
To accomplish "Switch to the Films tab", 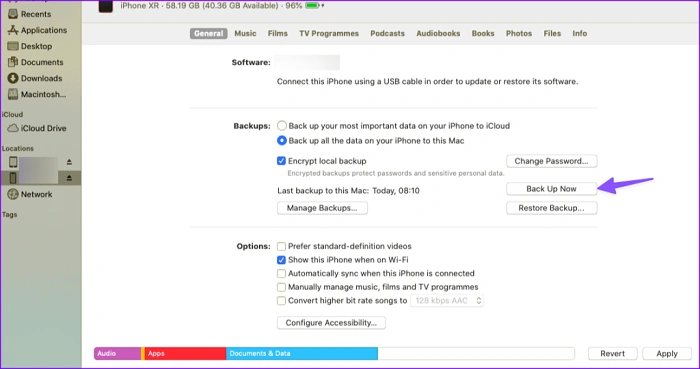I will [x=278, y=33].
